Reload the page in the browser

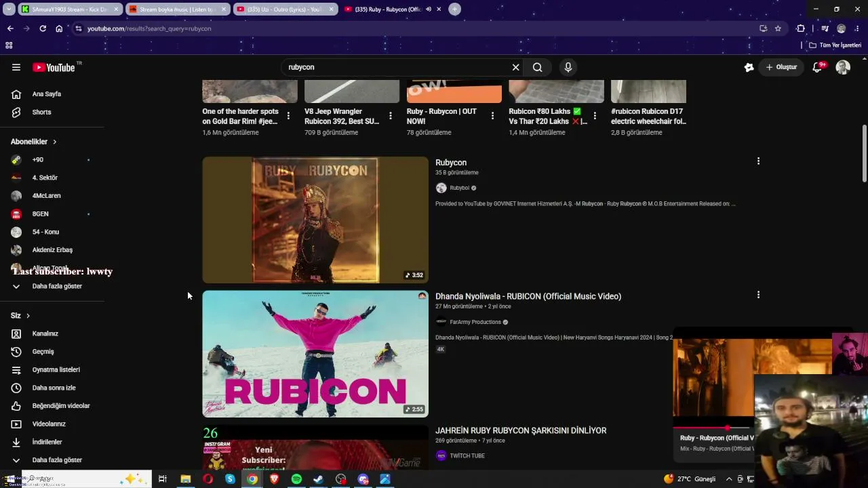click(43, 28)
